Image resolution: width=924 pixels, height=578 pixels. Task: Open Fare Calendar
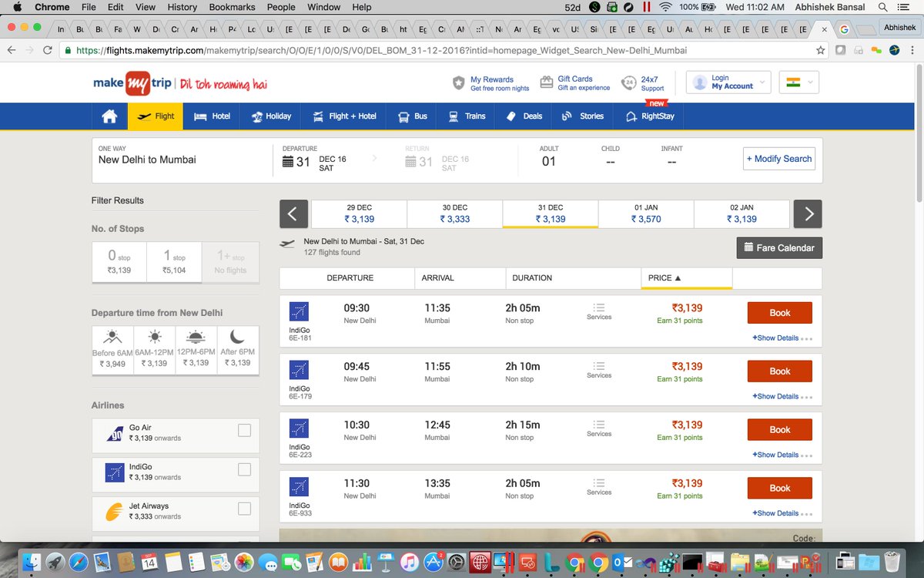click(x=779, y=248)
